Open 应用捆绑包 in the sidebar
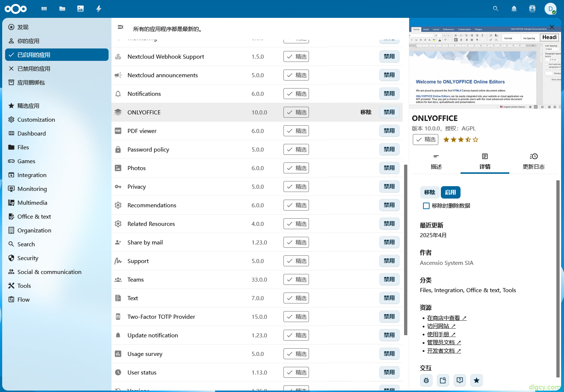 pyautogui.click(x=57, y=82)
